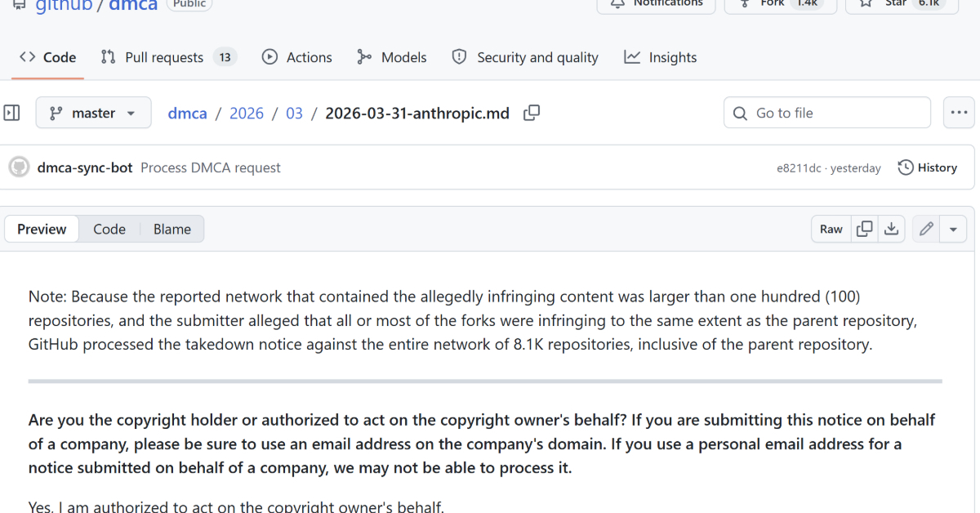
Task: Edit this file with pencil icon
Action: click(926, 230)
